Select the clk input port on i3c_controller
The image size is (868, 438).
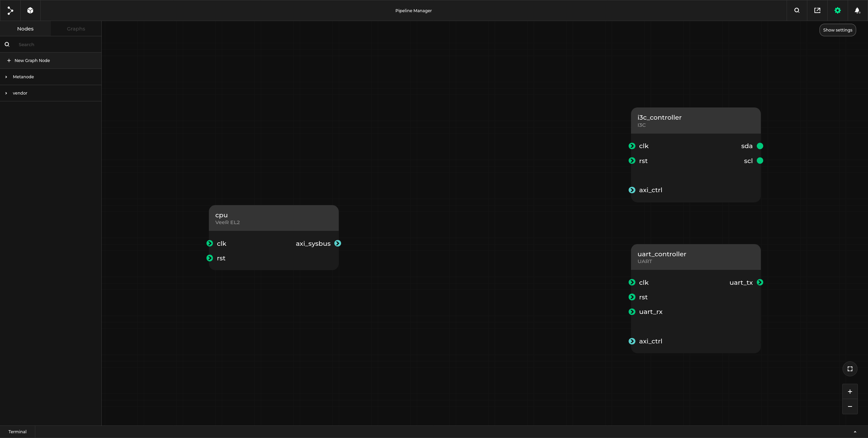tap(632, 146)
